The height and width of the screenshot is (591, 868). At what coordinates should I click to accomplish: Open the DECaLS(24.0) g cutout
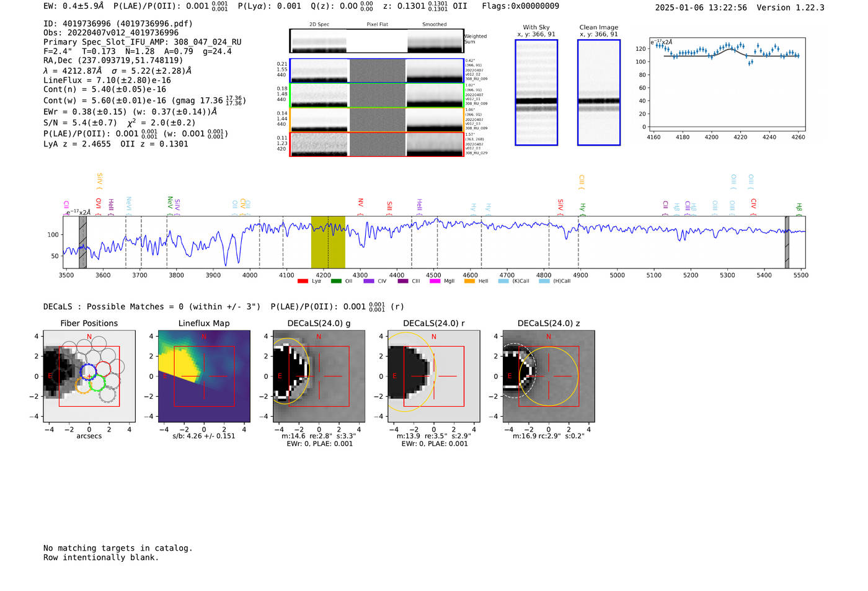click(319, 376)
